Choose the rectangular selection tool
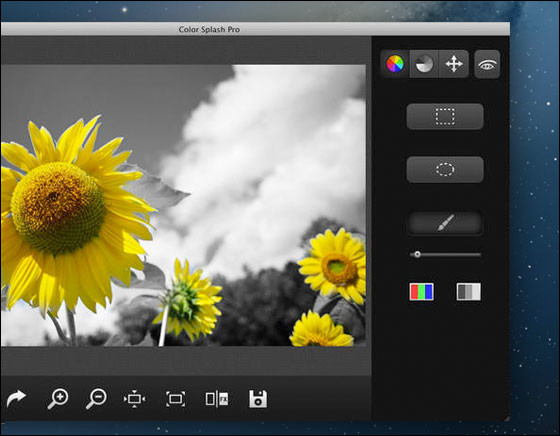Image resolution: width=560 pixels, height=436 pixels. (x=445, y=116)
